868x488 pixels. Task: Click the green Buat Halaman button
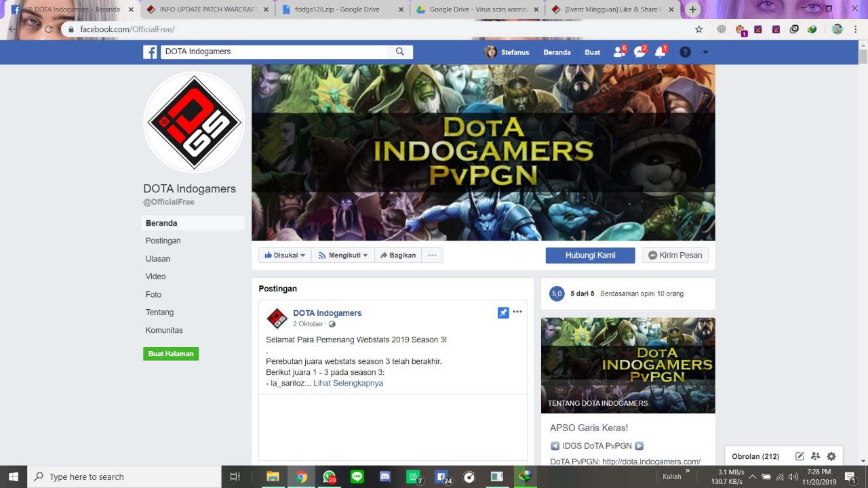(x=171, y=354)
